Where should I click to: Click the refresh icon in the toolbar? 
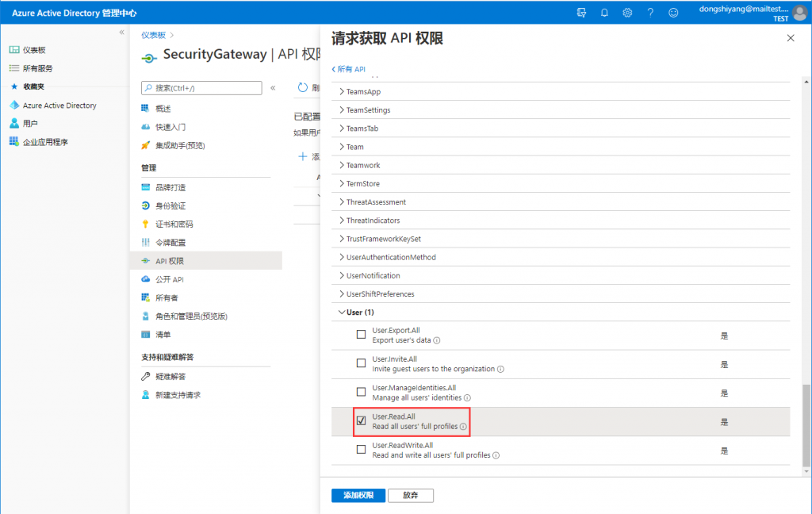(x=303, y=87)
